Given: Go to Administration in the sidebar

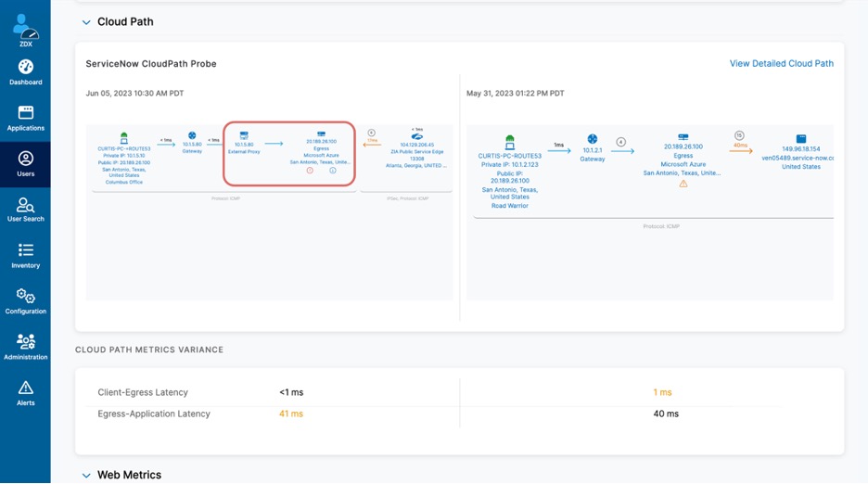Looking at the screenshot, I should click(25, 347).
